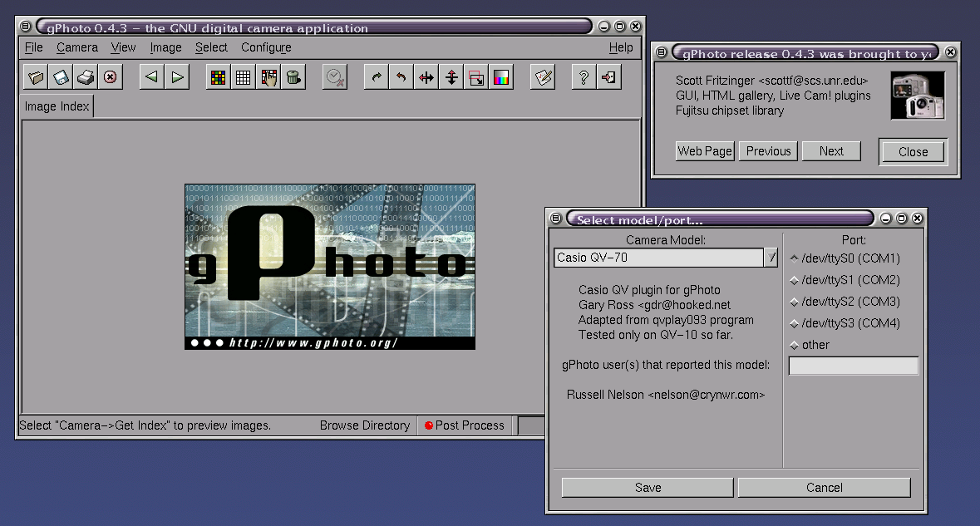Click text 'Fujitsu chipset library'
This screenshot has height=526, width=980.
tap(729, 111)
